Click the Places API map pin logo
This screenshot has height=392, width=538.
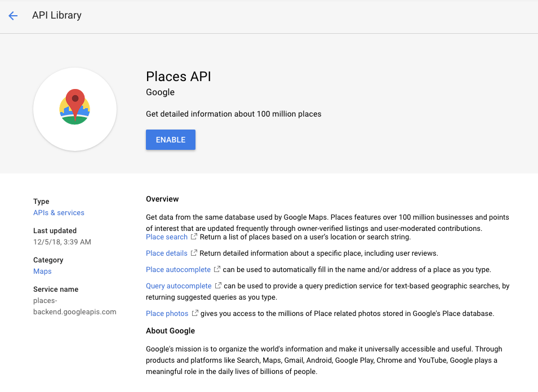tap(75, 106)
